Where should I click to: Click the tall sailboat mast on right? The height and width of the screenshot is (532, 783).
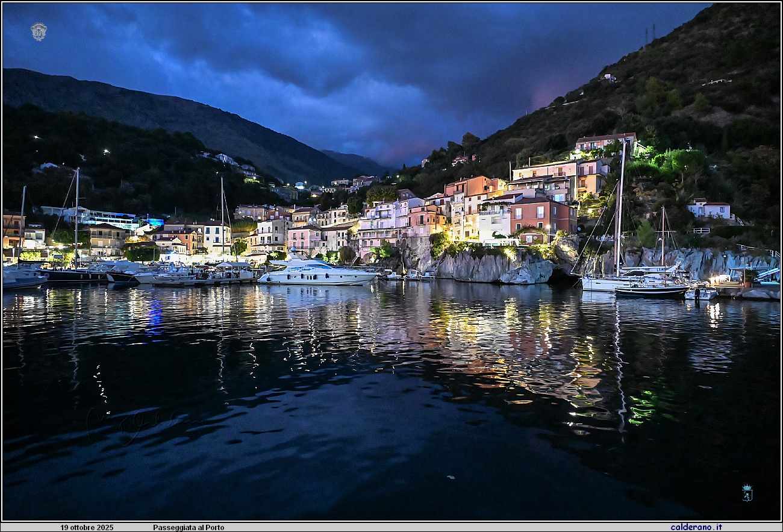tap(619, 205)
